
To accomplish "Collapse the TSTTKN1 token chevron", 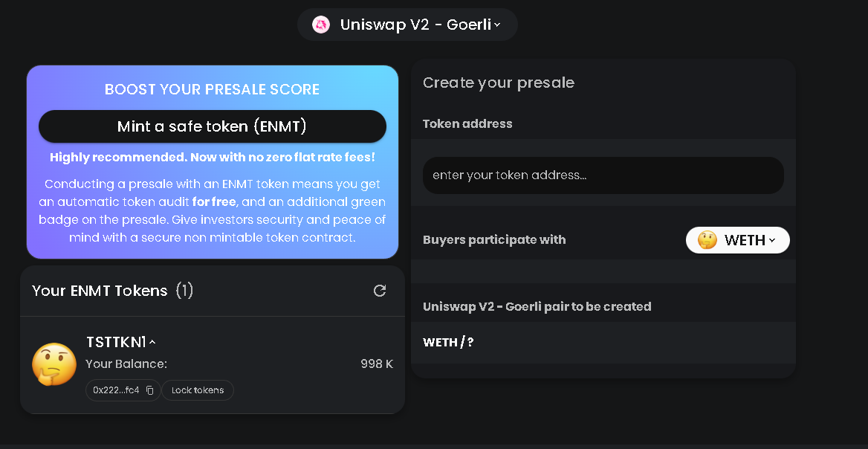I will (x=152, y=343).
